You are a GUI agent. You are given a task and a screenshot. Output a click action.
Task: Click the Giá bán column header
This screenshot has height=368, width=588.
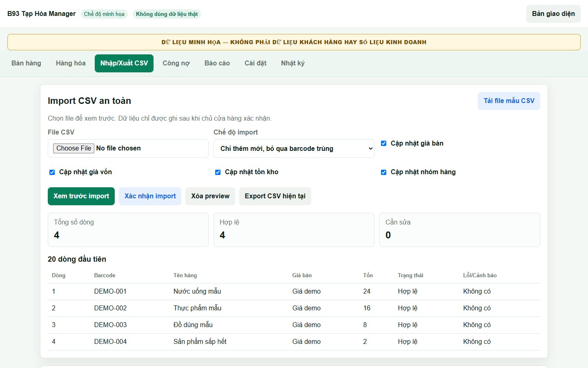302,276
